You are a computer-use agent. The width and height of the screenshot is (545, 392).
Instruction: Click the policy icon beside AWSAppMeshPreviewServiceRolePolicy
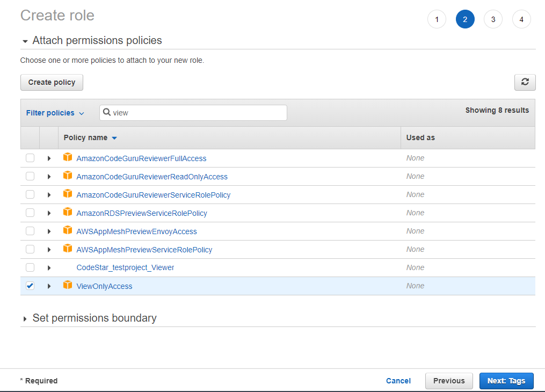(x=68, y=249)
